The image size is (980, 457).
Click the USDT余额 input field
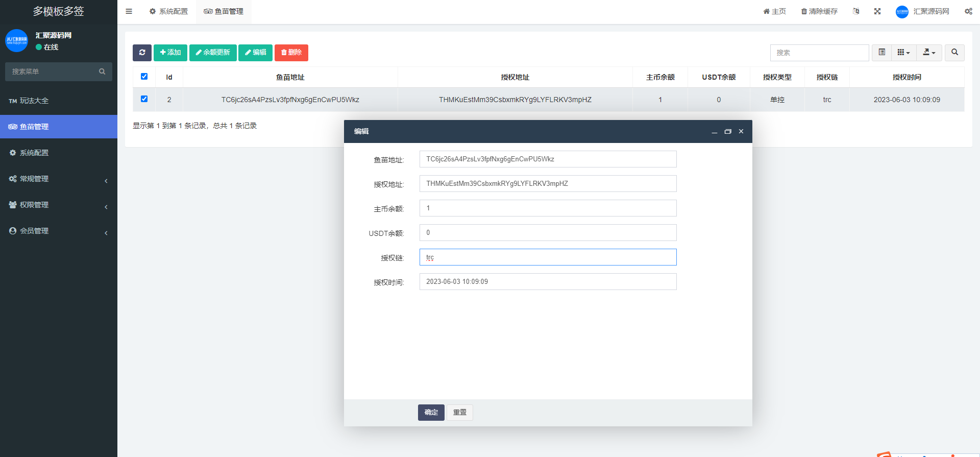tap(548, 233)
